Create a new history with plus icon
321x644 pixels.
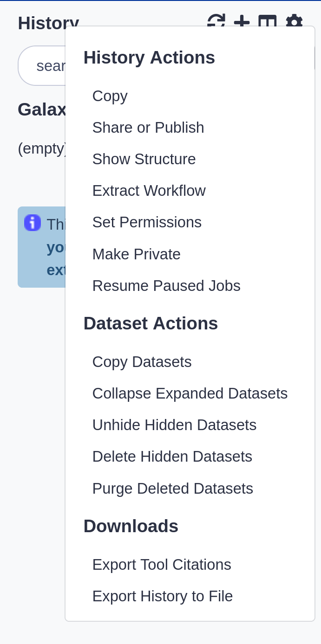(242, 20)
